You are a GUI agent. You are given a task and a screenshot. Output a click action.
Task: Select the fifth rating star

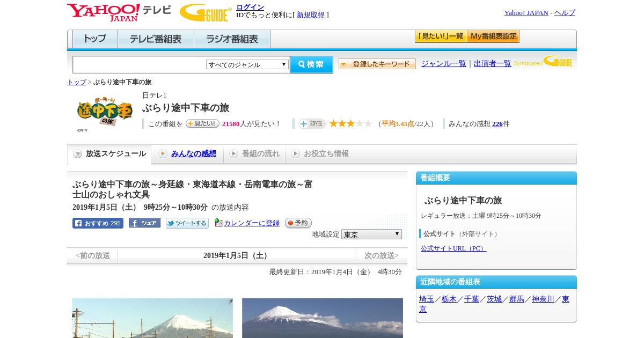(368, 123)
